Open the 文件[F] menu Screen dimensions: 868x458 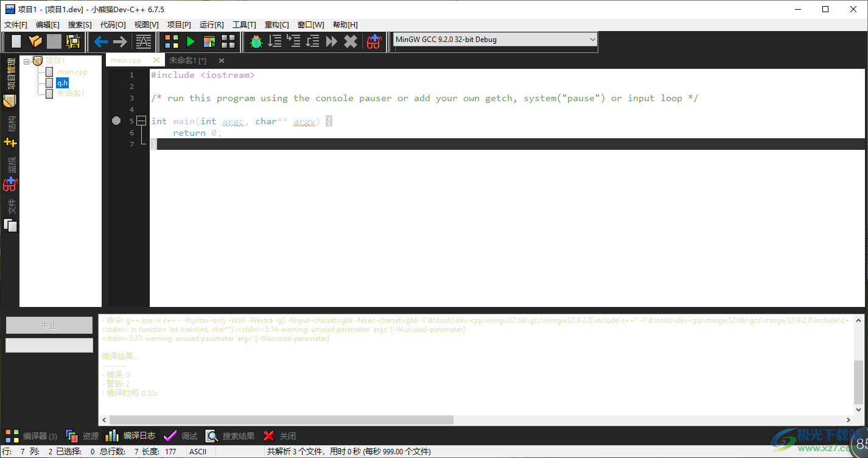16,25
